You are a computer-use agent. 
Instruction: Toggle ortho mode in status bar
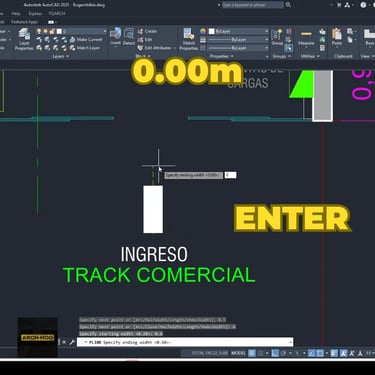coord(275,353)
